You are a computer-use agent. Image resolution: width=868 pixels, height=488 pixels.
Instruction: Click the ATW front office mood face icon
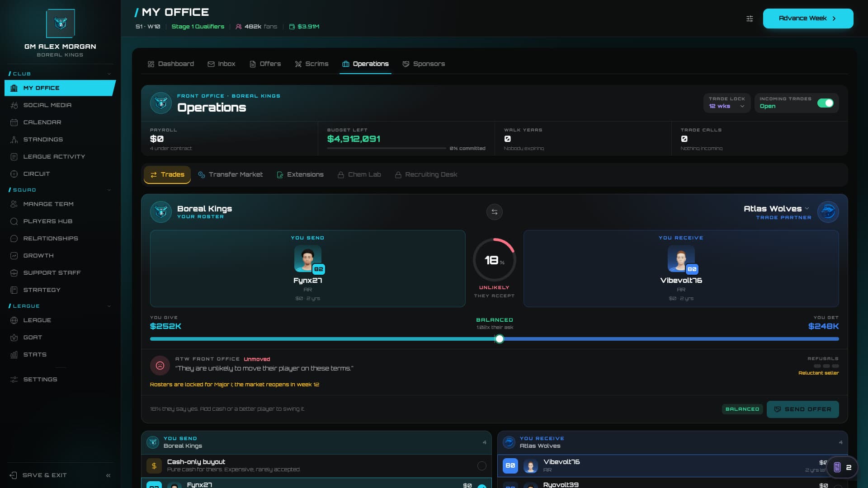160,366
